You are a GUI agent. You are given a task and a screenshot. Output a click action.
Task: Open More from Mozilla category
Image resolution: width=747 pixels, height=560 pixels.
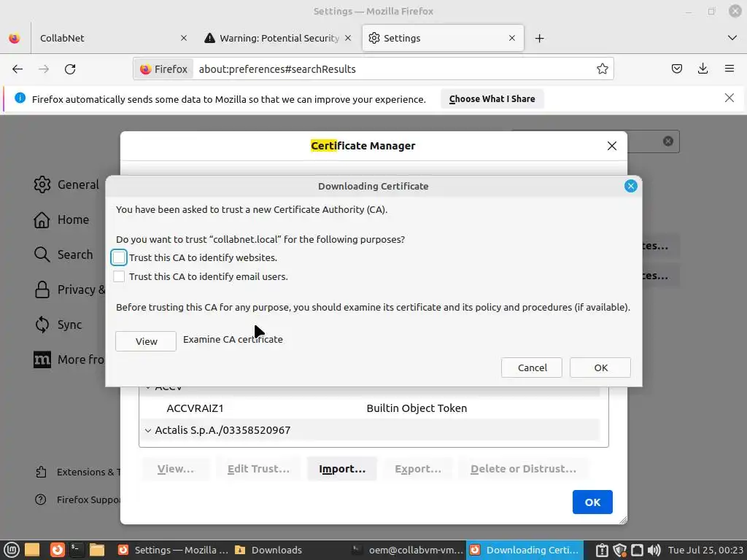69,359
